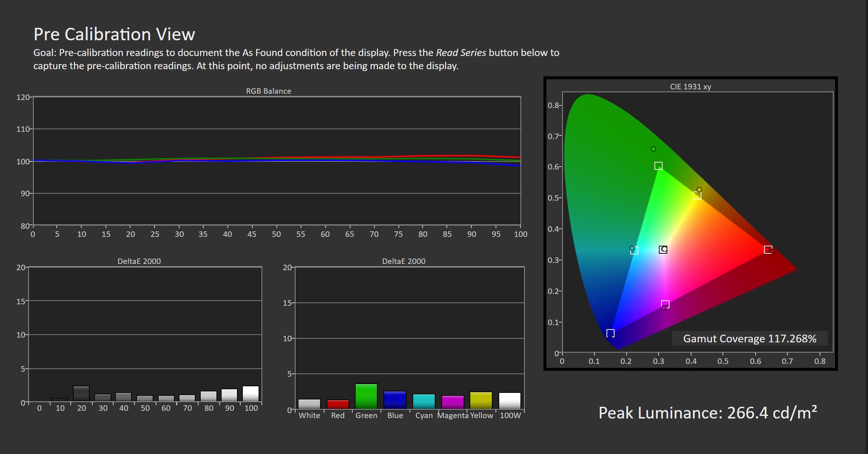Click the Blue bar in the color DeltaE chart

[x=395, y=400]
